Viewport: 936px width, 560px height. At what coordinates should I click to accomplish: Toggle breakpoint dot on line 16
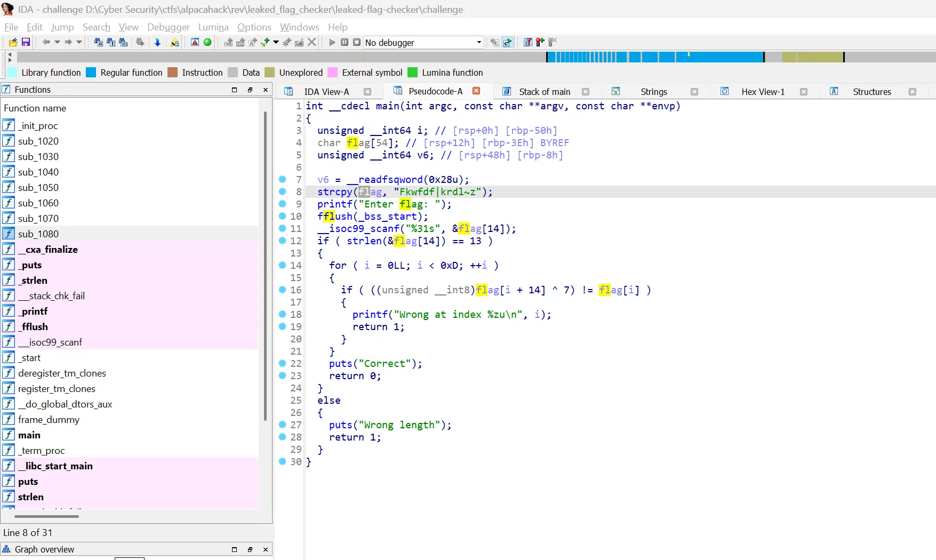(x=283, y=290)
